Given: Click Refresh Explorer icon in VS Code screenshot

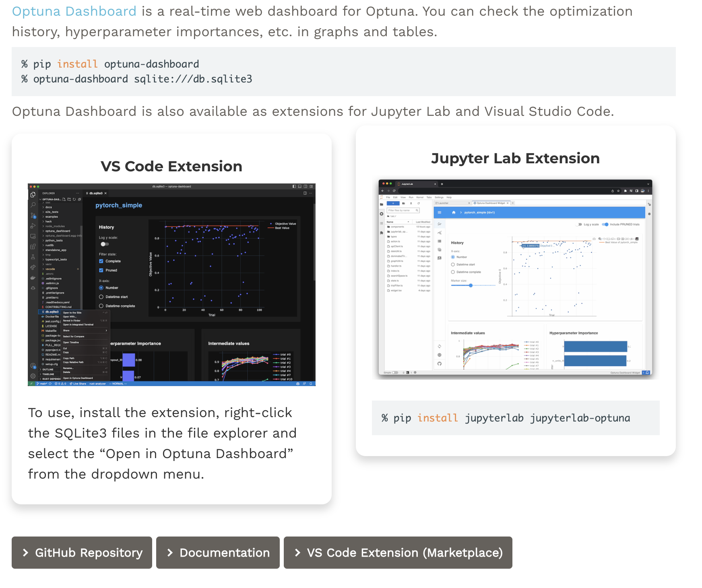Looking at the screenshot, I should point(74,199).
